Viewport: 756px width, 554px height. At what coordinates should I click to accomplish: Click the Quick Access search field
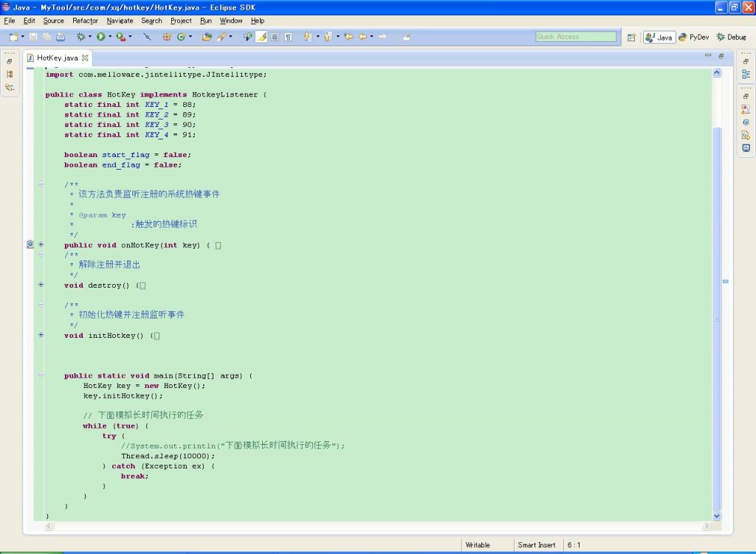click(x=576, y=37)
